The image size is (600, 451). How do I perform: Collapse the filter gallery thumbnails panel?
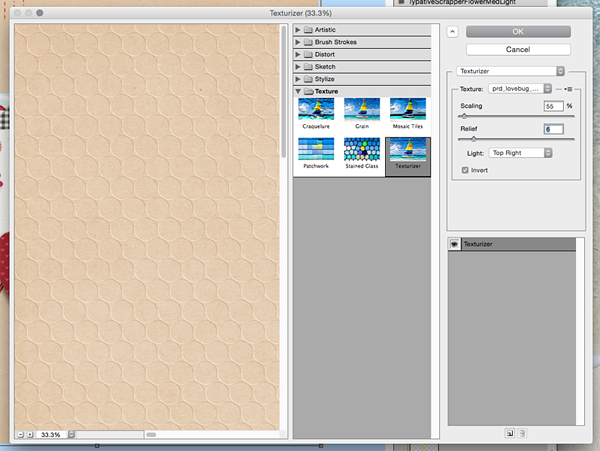452,32
